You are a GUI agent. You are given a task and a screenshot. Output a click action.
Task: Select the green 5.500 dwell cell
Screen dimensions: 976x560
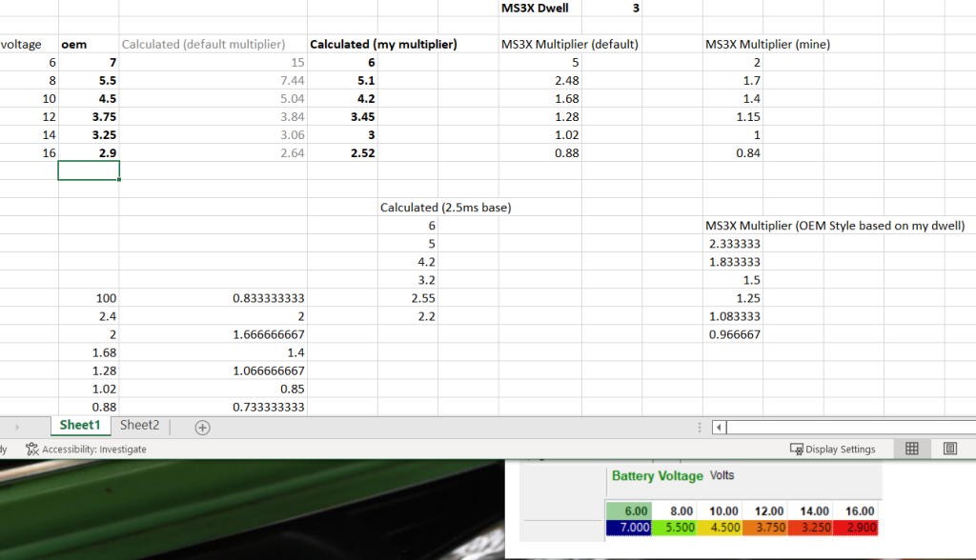(x=674, y=528)
